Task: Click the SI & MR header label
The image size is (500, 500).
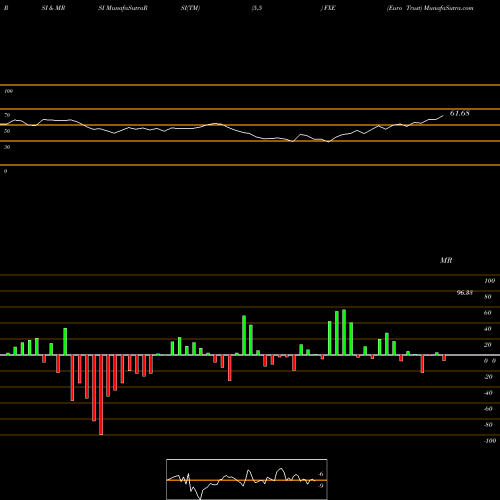Action: click(53, 8)
